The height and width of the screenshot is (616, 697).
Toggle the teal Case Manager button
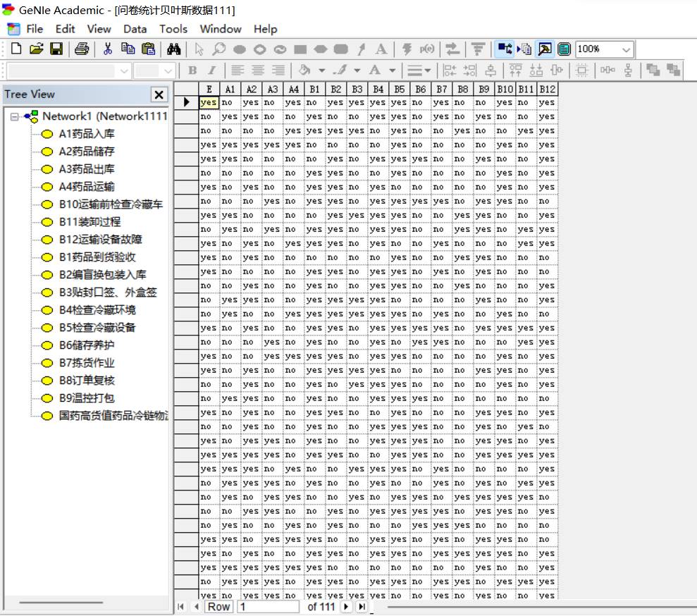point(564,49)
